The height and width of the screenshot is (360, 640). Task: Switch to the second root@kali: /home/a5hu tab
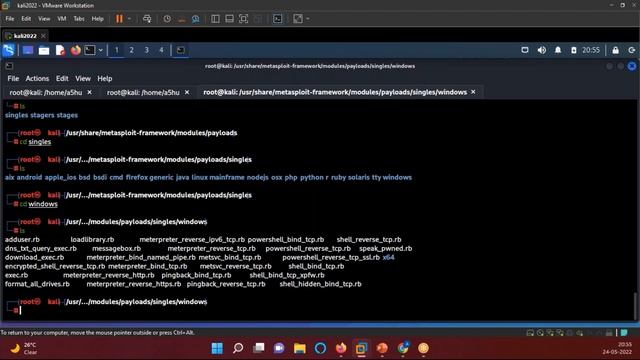click(x=143, y=93)
